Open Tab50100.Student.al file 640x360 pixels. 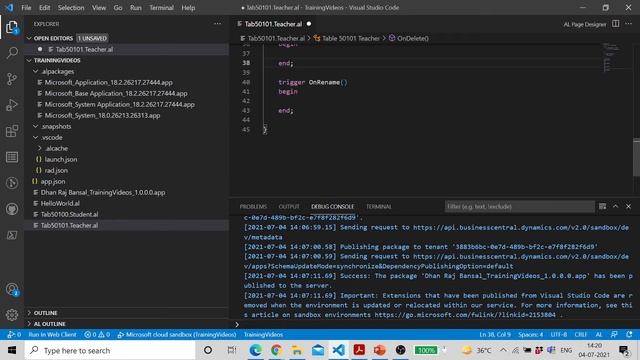69,215
